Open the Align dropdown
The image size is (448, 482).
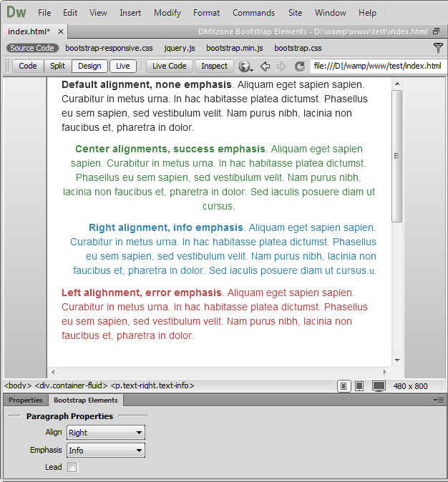click(x=105, y=433)
